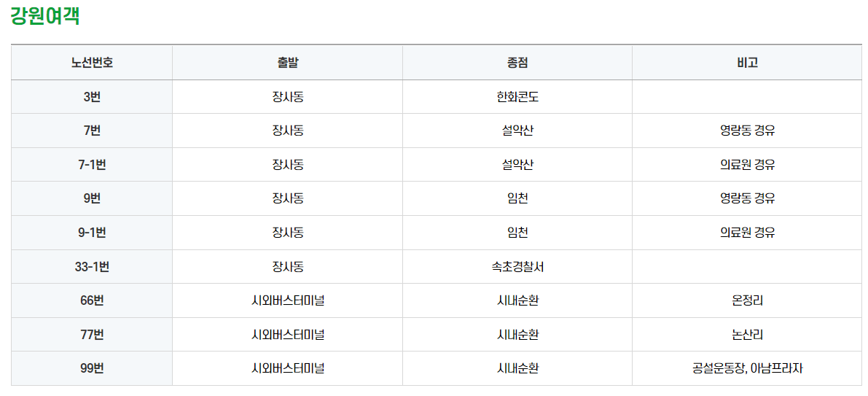This screenshot has height=396, width=868.
Task: Select 시외버스터미널 in the 77번 row
Action: click(287, 334)
